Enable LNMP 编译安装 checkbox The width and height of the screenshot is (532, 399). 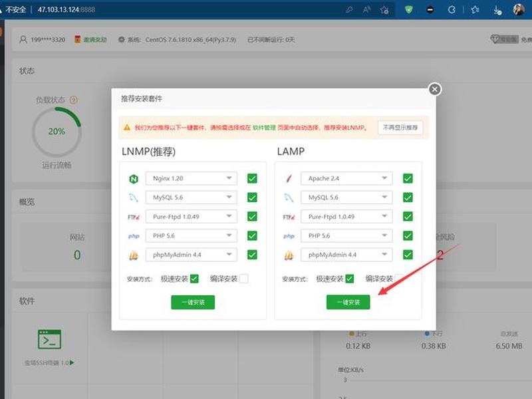(243, 279)
